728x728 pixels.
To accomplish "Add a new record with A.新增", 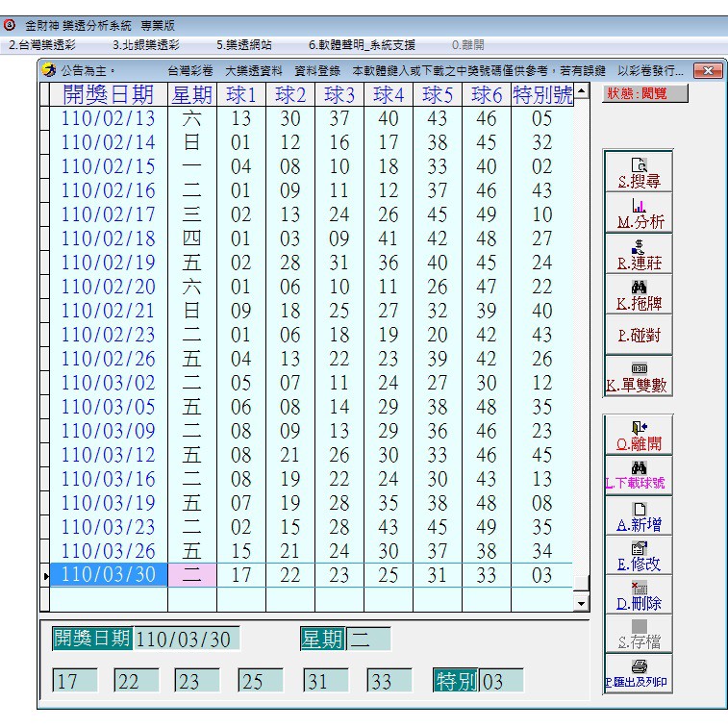I will 638,516.
